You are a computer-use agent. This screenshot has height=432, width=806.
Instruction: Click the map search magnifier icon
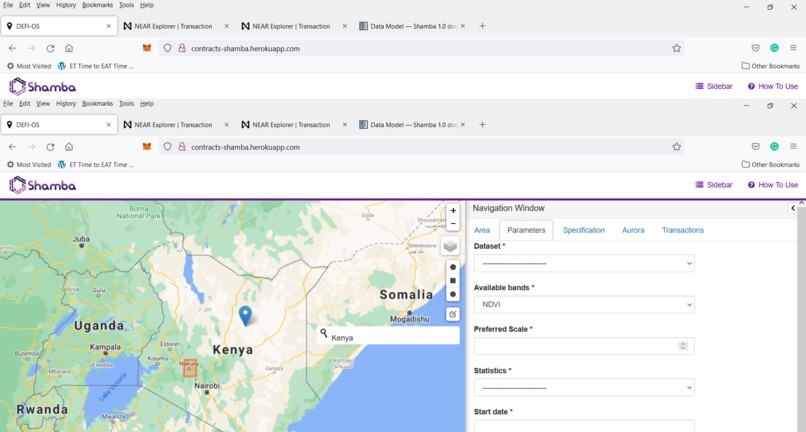pos(324,333)
